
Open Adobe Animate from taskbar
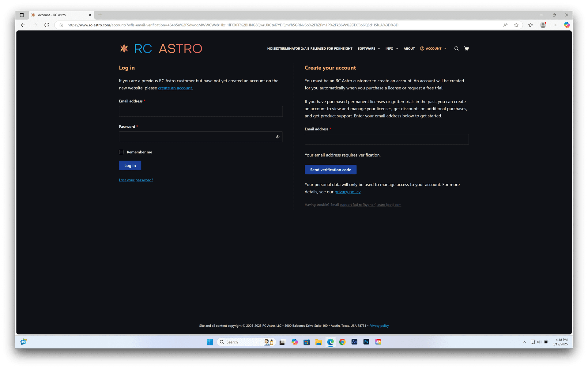coord(354,342)
